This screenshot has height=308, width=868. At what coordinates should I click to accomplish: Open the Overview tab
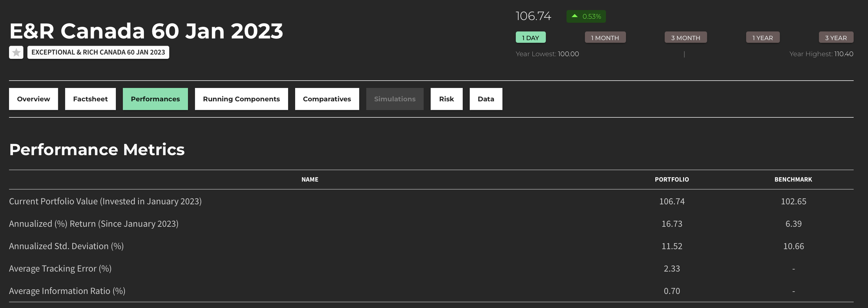tap(33, 99)
